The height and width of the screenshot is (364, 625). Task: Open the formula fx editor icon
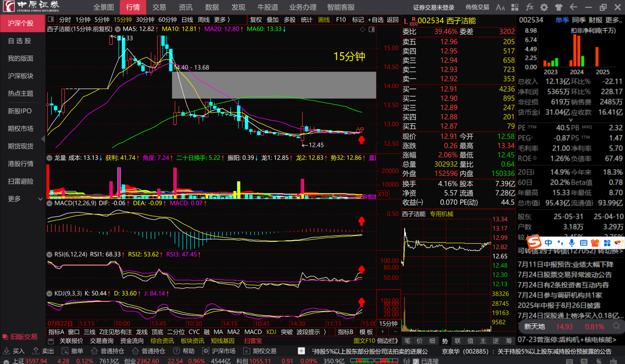coord(530,7)
